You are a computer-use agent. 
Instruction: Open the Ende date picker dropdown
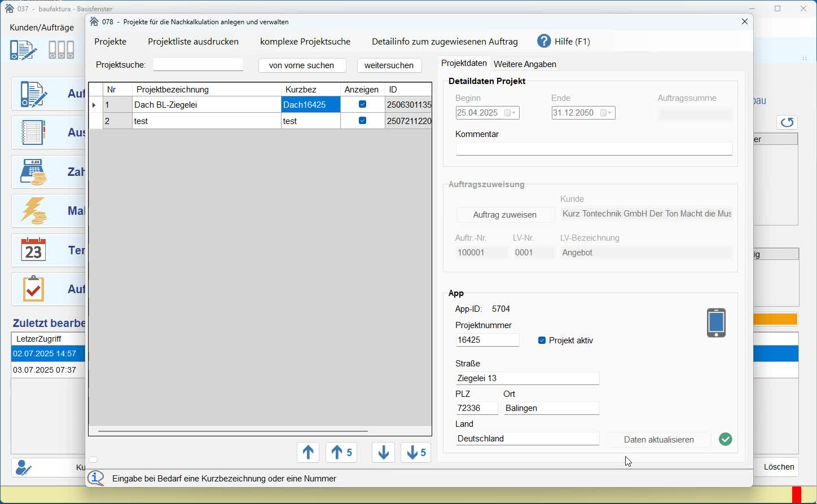pos(606,113)
